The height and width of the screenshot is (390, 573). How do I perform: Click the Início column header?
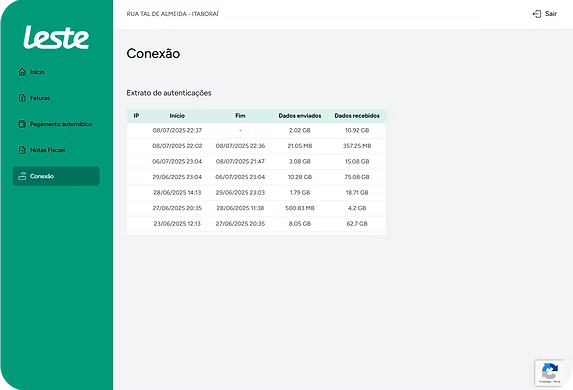[177, 116]
